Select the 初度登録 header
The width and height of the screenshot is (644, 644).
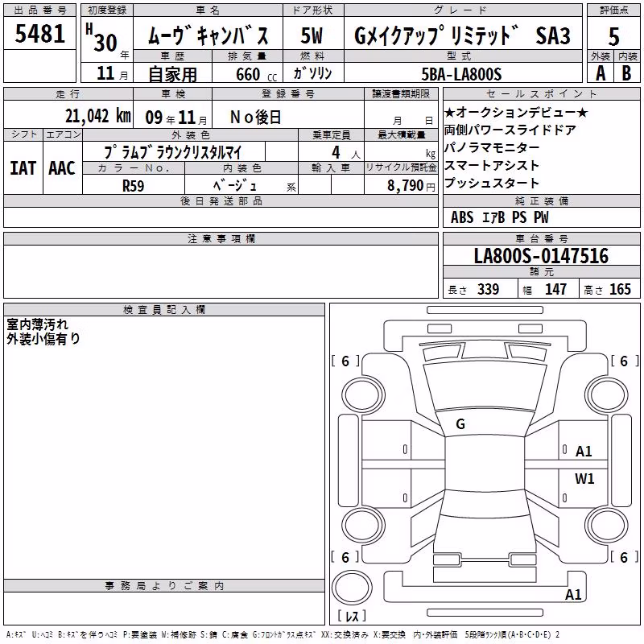107,10
